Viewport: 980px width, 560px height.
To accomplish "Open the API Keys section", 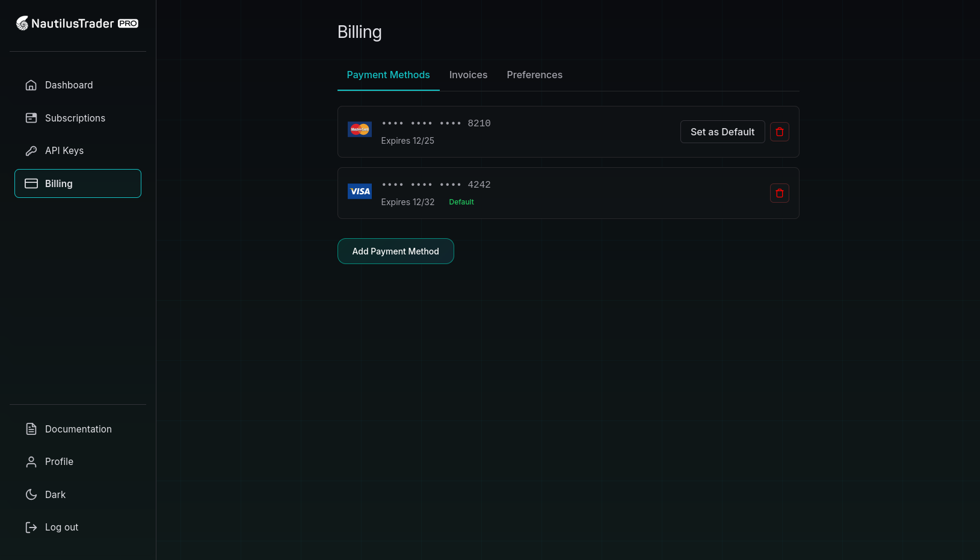I will [x=64, y=150].
